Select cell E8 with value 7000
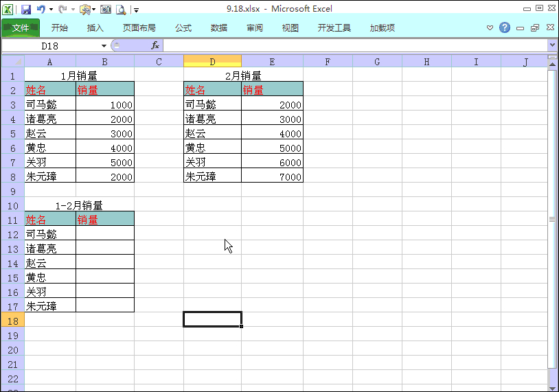 (272, 176)
